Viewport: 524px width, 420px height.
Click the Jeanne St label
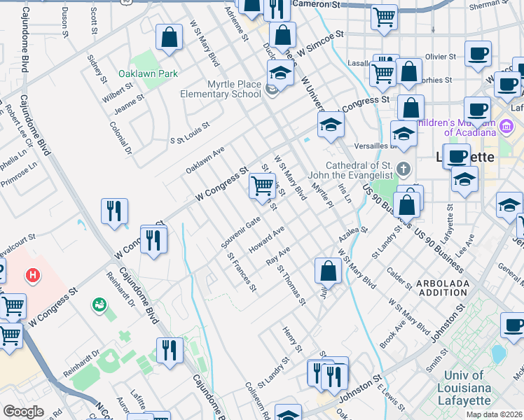130,104
